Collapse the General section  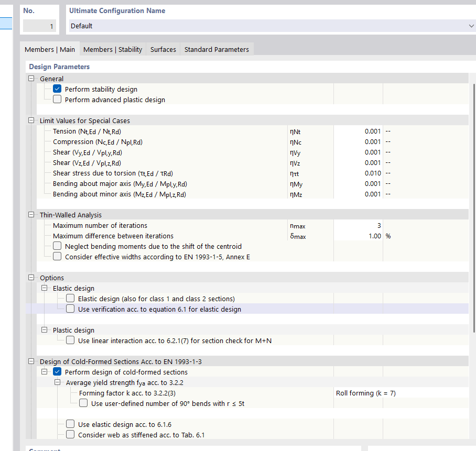31,79
